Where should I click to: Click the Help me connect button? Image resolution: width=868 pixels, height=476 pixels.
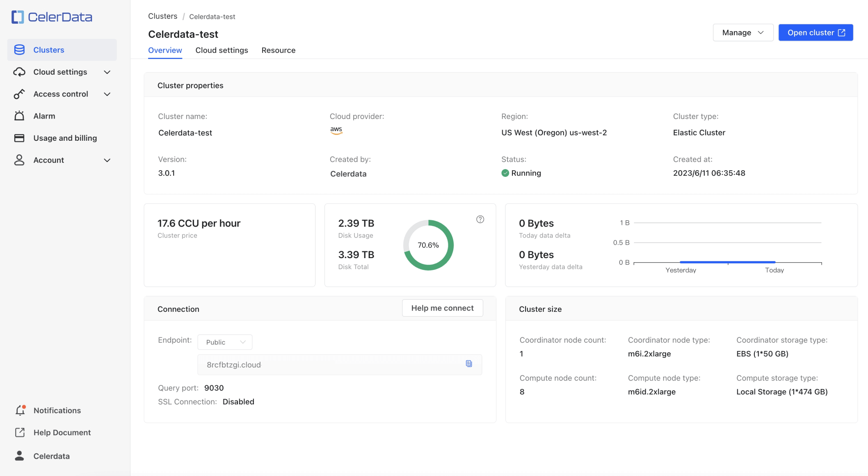(442, 308)
